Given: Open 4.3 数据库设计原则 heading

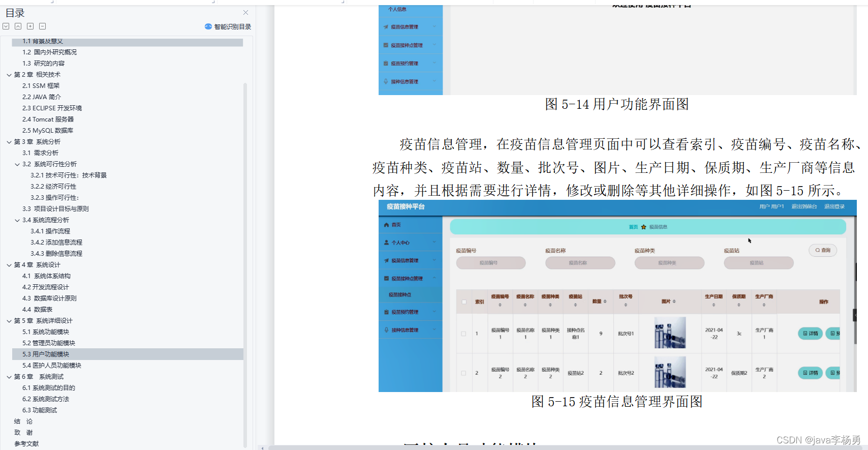Looking at the screenshot, I should 50,298.
